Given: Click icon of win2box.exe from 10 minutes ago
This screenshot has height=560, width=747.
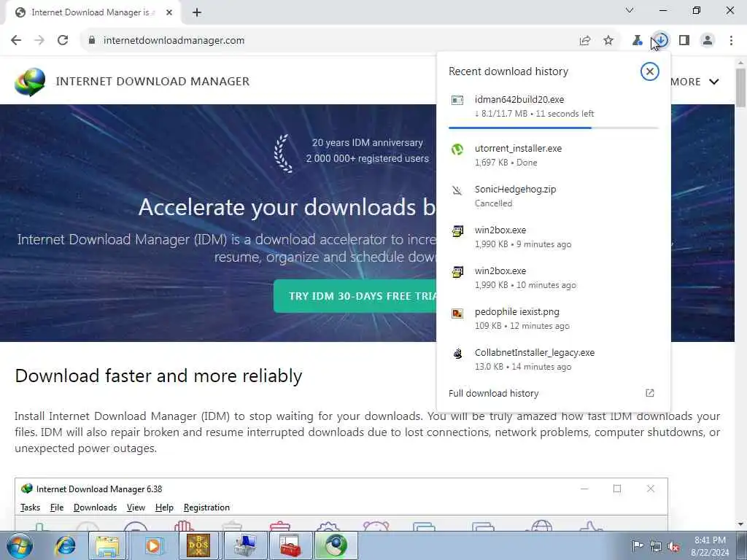Looking at the screenshot, I should [x=457, y=273].
